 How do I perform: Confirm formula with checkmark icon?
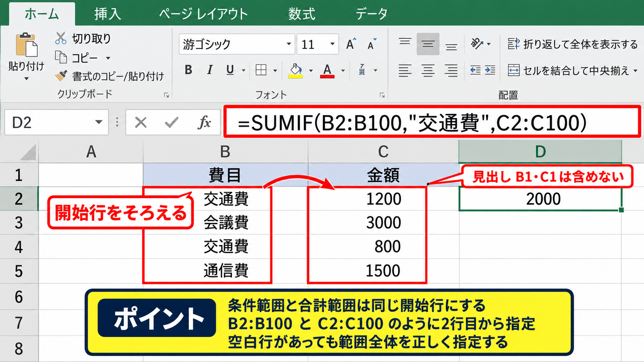171,123
